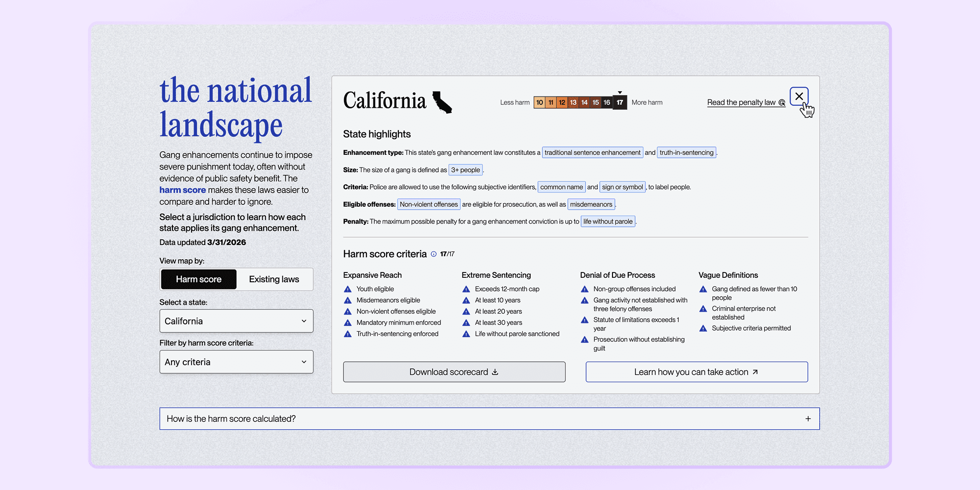Switch map view to Existing laws
Viewport: 980px width, 490px height.
(274, 279)
